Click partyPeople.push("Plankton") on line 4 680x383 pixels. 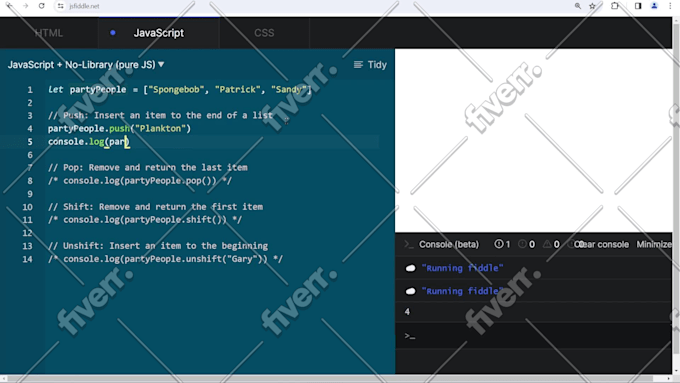pyautogui.click(x=119, y=128)
